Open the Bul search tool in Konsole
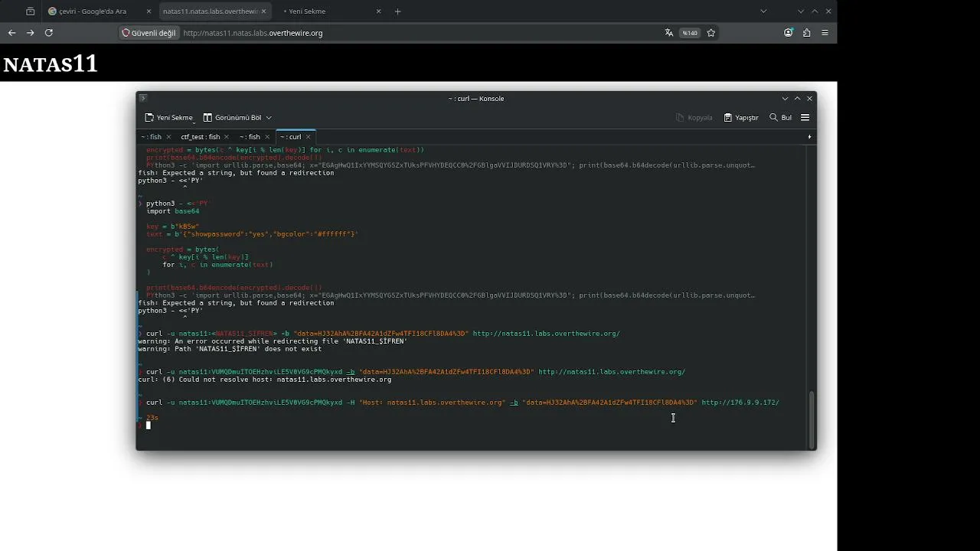The height and width of the screenshot is (551, 980). click(781, 117)
